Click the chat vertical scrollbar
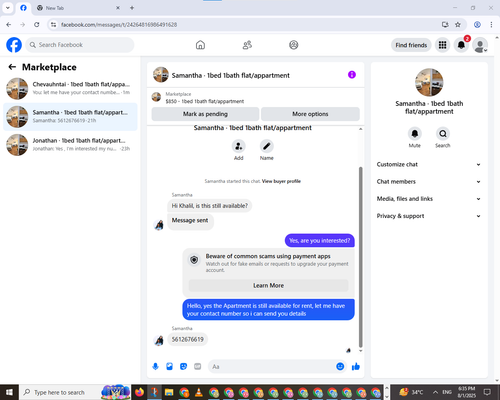 click(x=360, y=257)
